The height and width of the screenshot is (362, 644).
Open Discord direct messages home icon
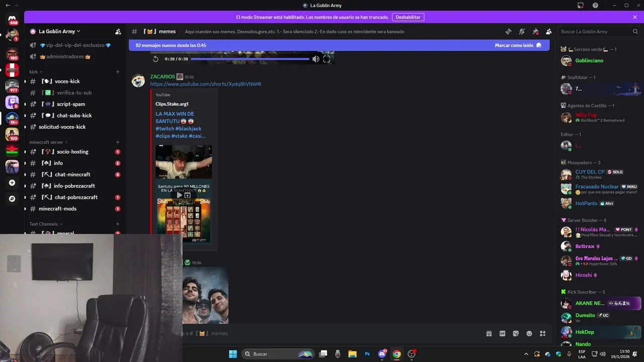[12, 19]
